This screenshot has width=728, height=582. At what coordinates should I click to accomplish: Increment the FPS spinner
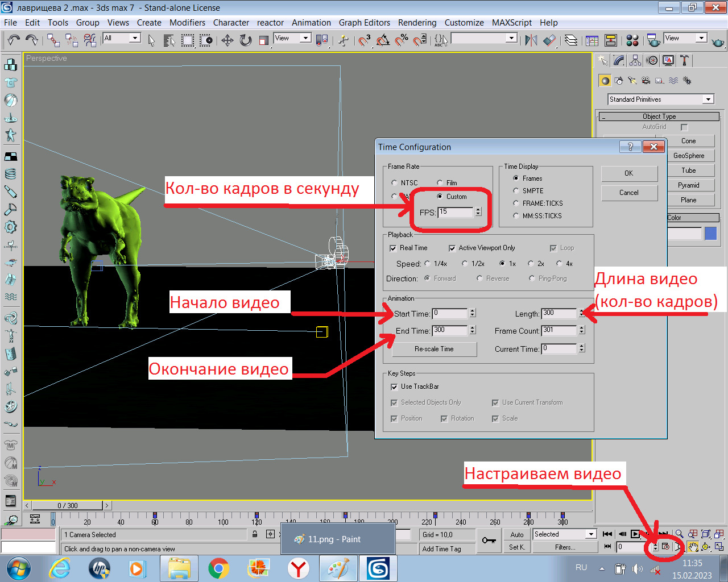click(478, 210)
